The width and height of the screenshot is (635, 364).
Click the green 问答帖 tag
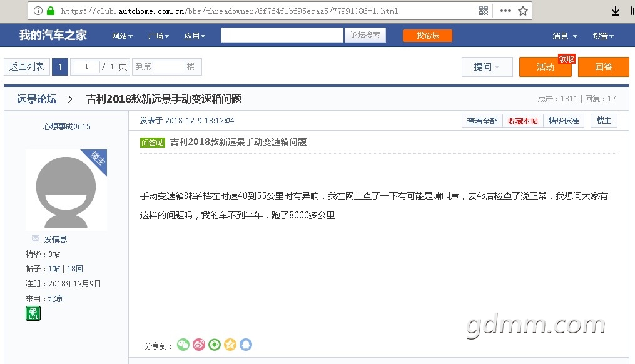click(152, 143)
